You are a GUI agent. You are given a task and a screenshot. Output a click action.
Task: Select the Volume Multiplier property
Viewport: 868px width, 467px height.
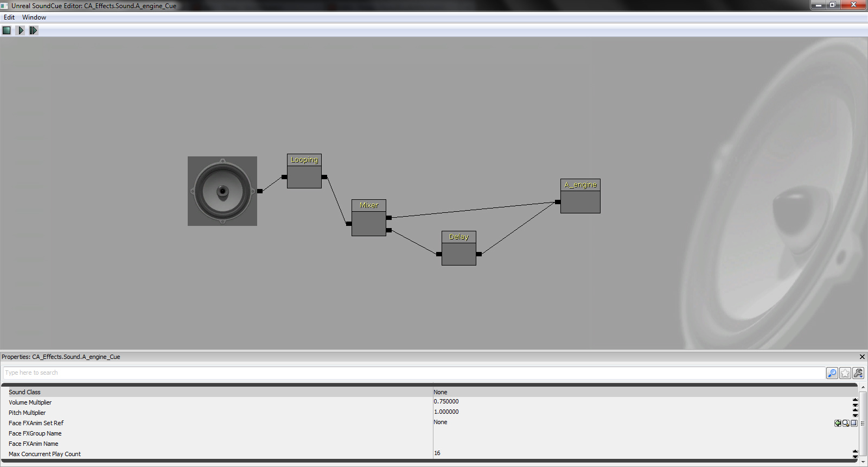point(30,402)
